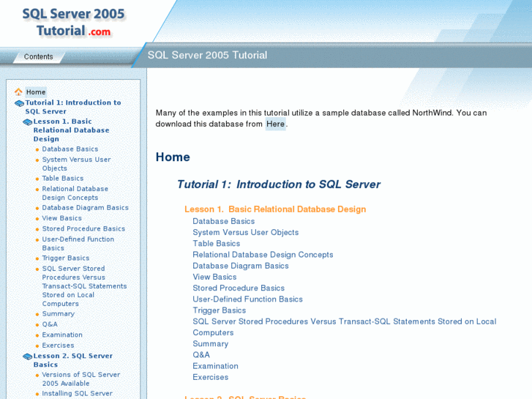Open the Exercises link in main content
This screenshot has height=399, width=532.
pos(210,377)
